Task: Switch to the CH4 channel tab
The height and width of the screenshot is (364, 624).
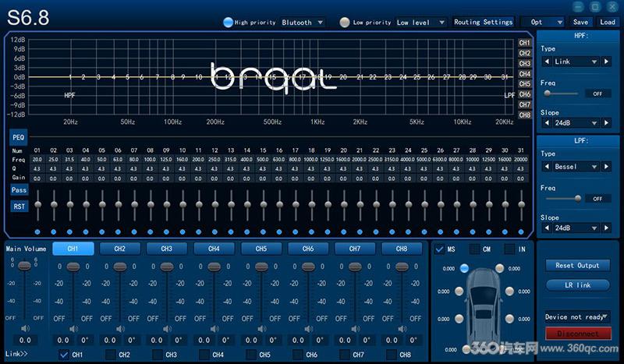Action: point(214,249)
